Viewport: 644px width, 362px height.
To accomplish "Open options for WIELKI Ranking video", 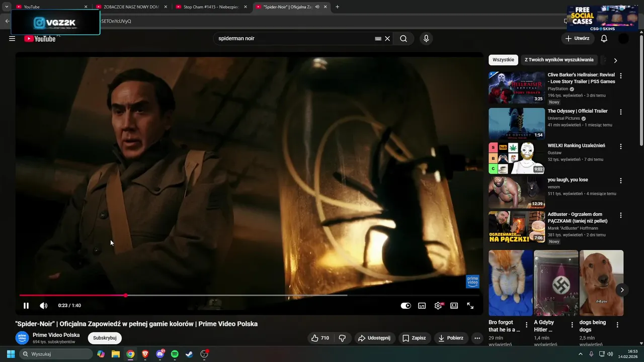I will point(621,147).
